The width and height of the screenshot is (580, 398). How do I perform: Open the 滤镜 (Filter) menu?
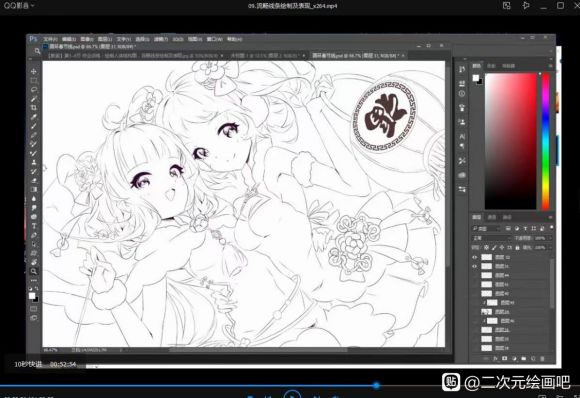point(161,39)
